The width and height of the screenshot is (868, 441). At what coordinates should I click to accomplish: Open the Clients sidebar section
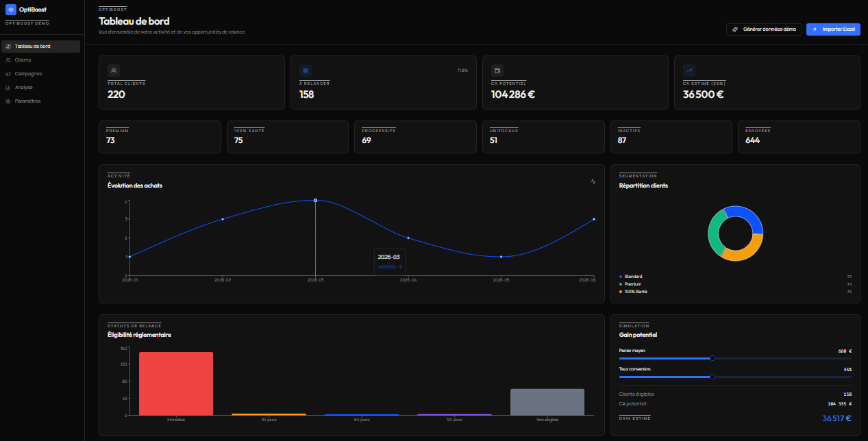(x=40, y=60)
